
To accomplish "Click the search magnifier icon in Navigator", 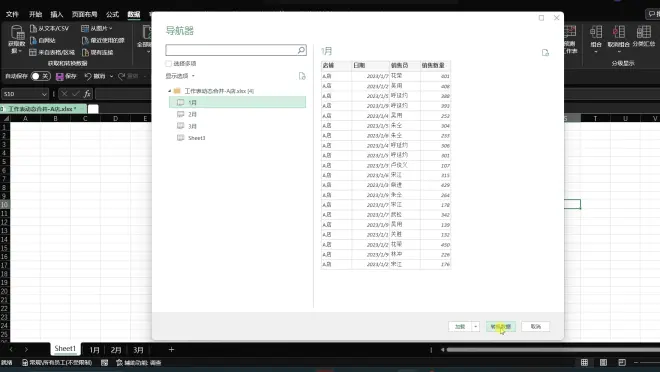I will point(301,50).
